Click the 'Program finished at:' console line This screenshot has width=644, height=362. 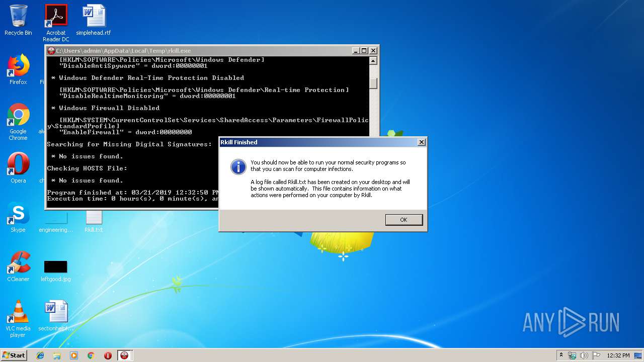pos(132,193)
